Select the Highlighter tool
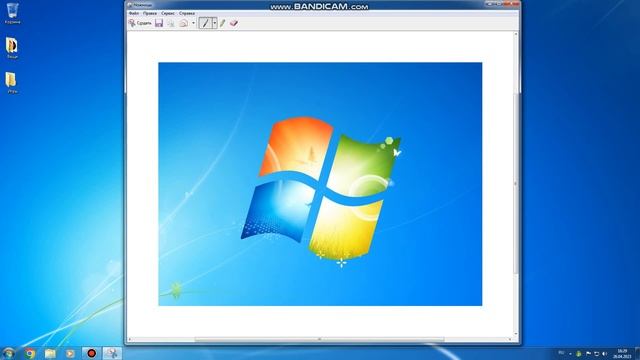This screenshot has width=640, height=360. pyautogui.click(x=222, y=23)
